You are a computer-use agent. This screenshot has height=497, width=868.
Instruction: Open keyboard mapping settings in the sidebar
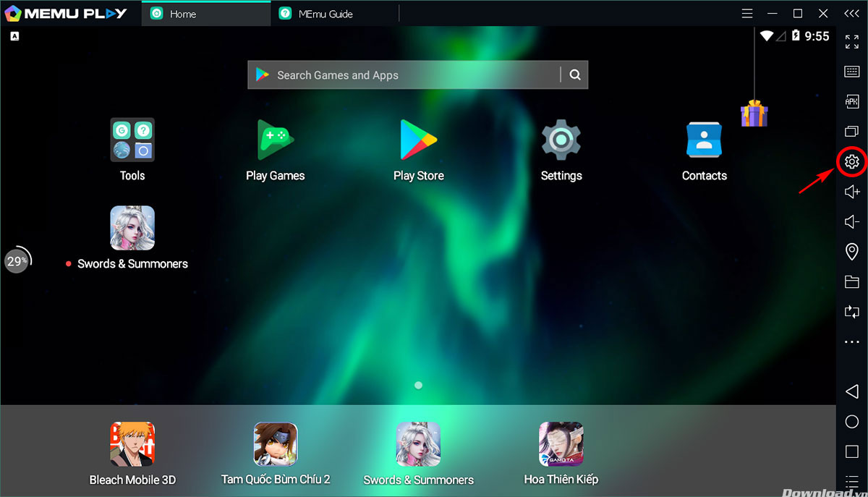[x=851, y=71]
